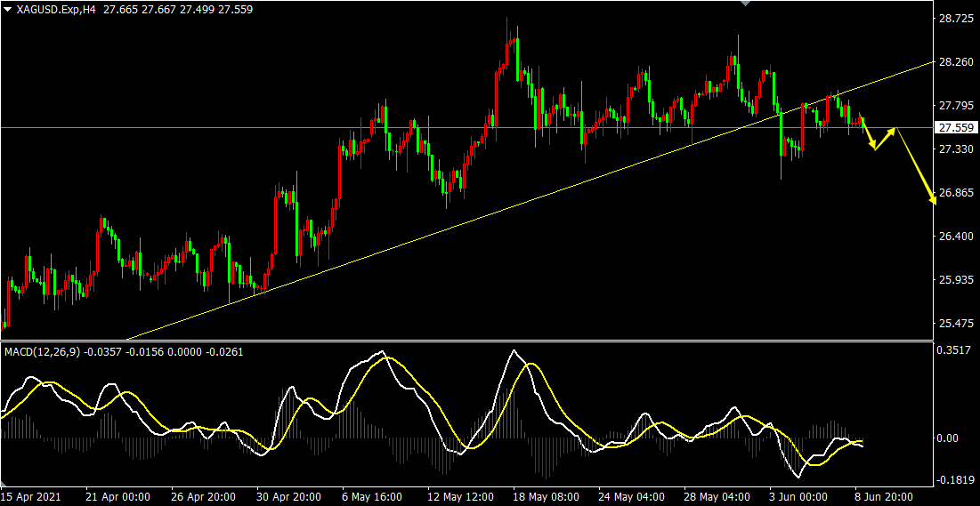The image size is (980, 506).
Task: Select the long yellow downward forecast arrow
Action: coord(917,166)
